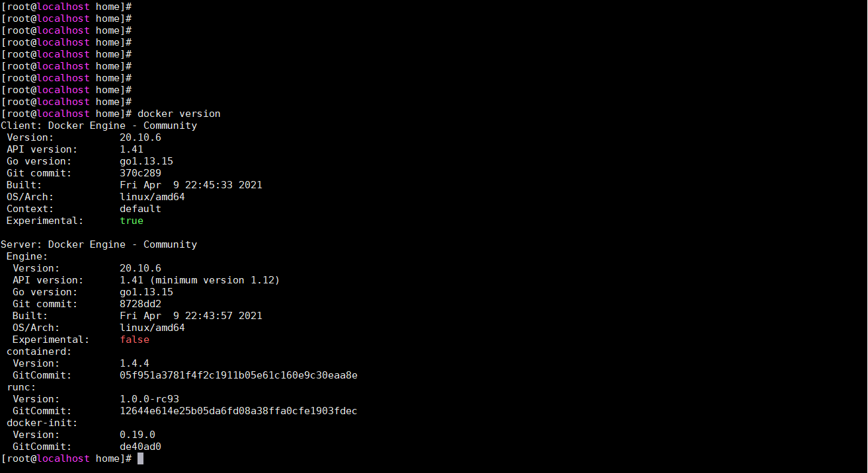Click the runc version 1.0.0-rc93
Screen dimensions: 868x473
pos(149,399)
